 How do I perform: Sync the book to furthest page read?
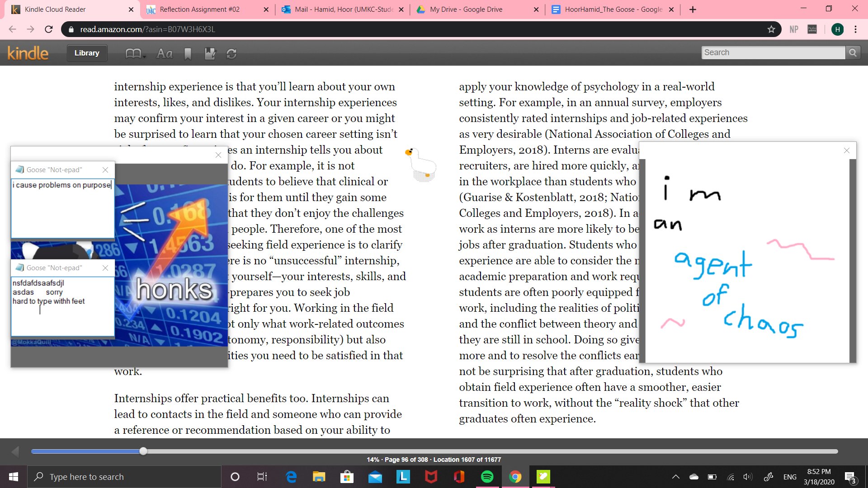click(231, 53)
